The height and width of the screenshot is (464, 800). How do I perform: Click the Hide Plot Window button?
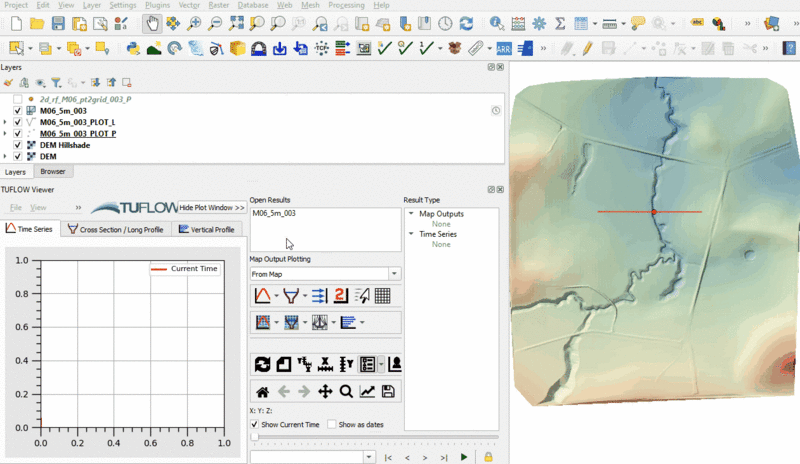212,208
